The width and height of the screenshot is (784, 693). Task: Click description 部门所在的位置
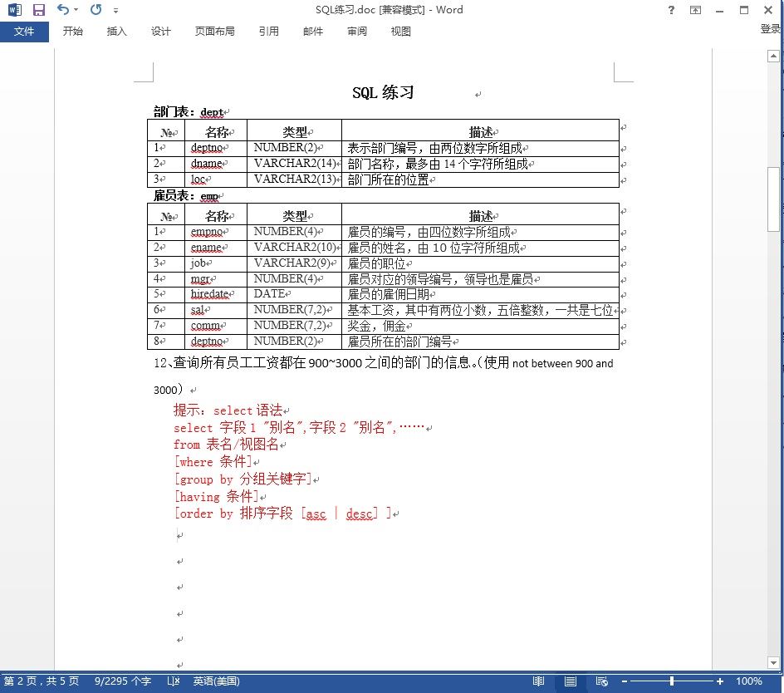[x=388, y=179]
